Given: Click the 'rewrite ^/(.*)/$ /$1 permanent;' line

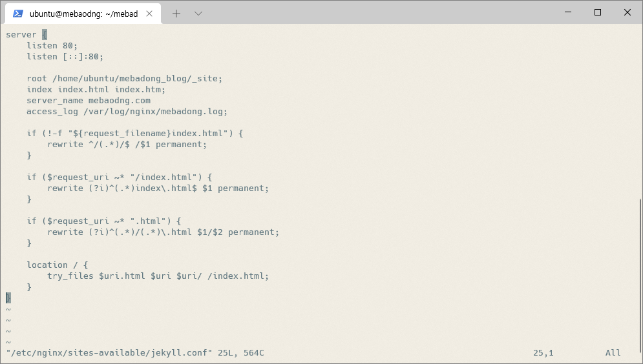Looking at the screenshot, I should (127, 145).
